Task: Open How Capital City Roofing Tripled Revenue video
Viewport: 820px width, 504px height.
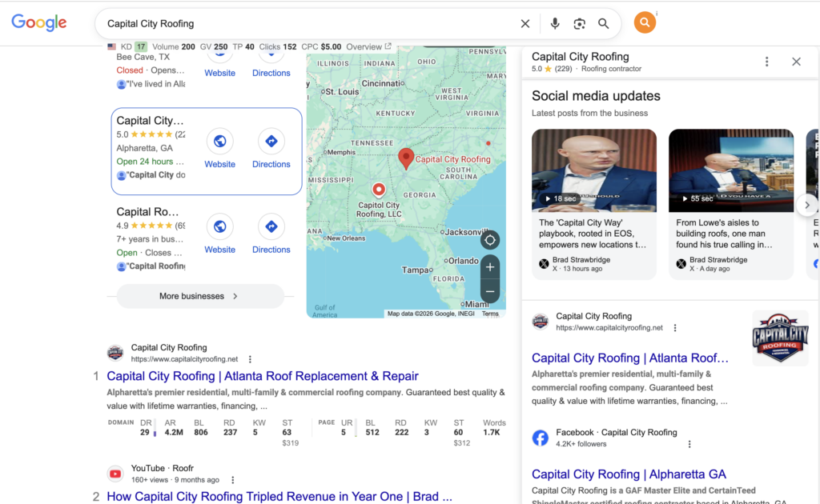Action: click(279, 496)
